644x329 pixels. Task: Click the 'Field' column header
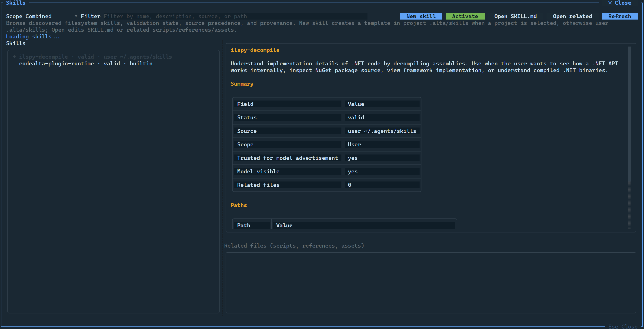tap(287, 104)
